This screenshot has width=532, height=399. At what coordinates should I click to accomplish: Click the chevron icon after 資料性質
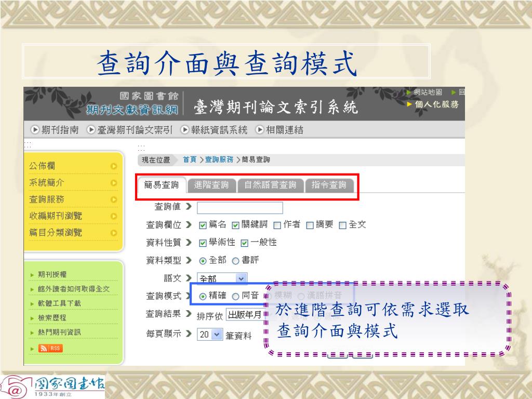189,243
